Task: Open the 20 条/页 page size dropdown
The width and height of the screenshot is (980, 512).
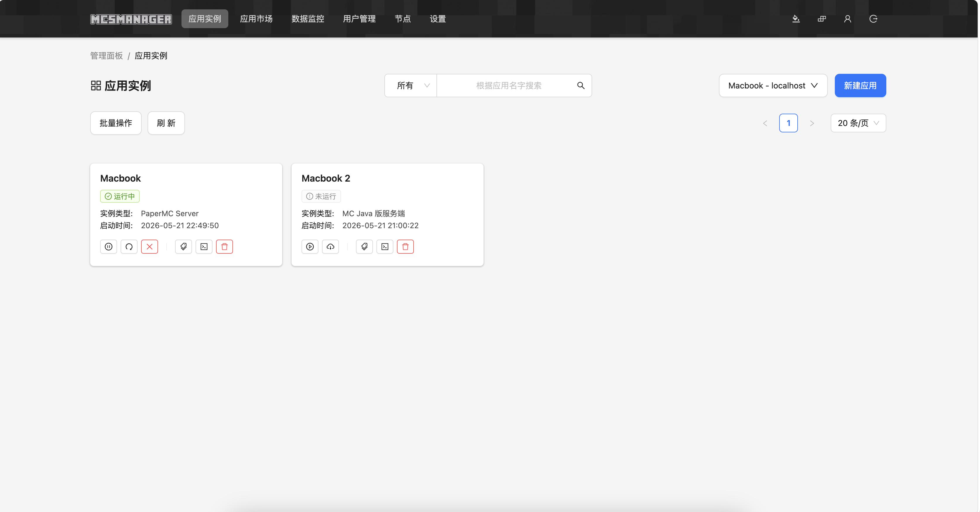Action: pos(858,123)
